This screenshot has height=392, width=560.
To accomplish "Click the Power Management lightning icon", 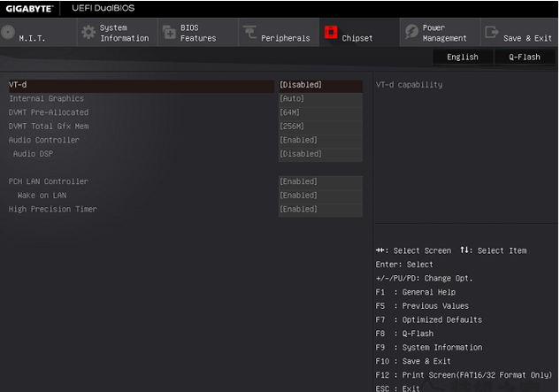I will tap(411, 32).
